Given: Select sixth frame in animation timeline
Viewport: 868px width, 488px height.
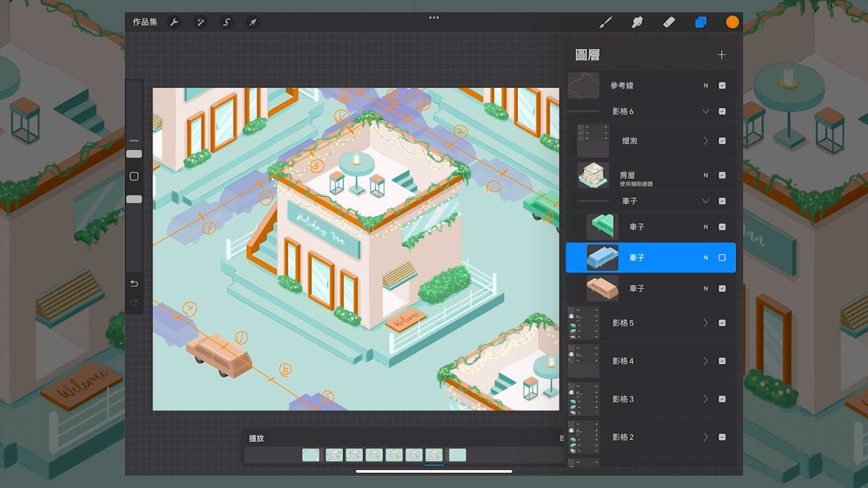Looking at the screenshot, I should 414,455.
